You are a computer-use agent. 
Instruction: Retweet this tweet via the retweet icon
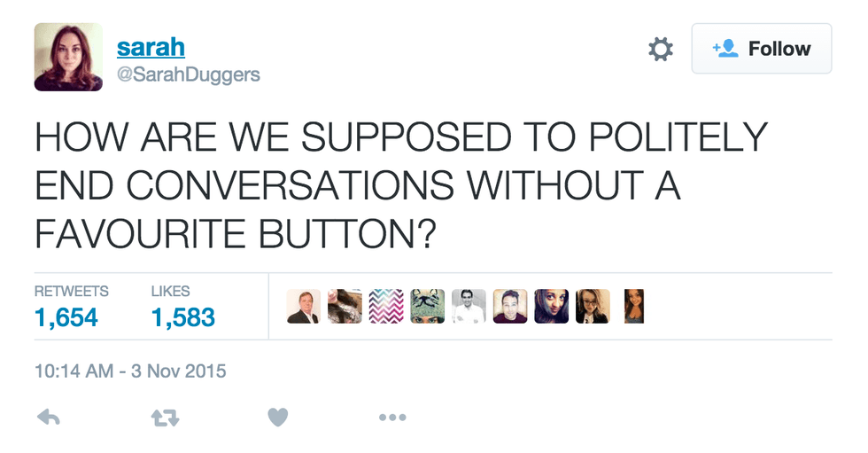coord(165,418)
